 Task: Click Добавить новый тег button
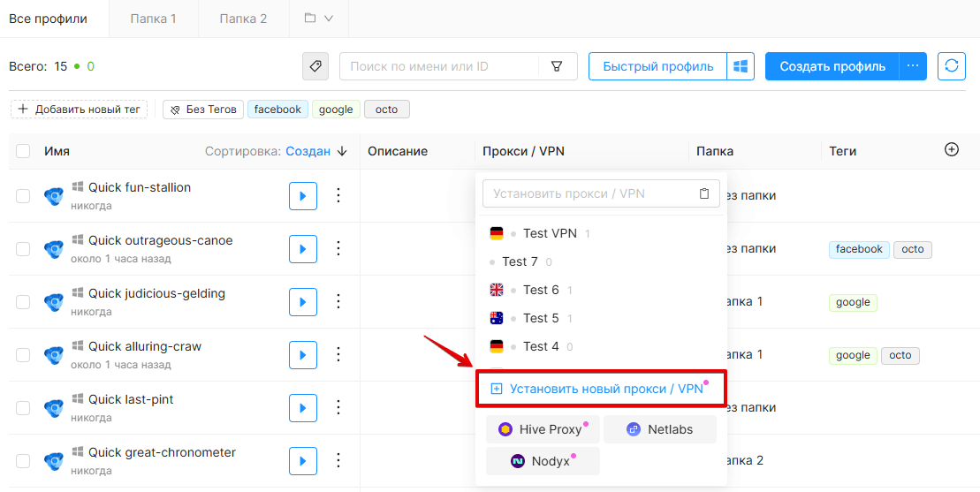79,110
